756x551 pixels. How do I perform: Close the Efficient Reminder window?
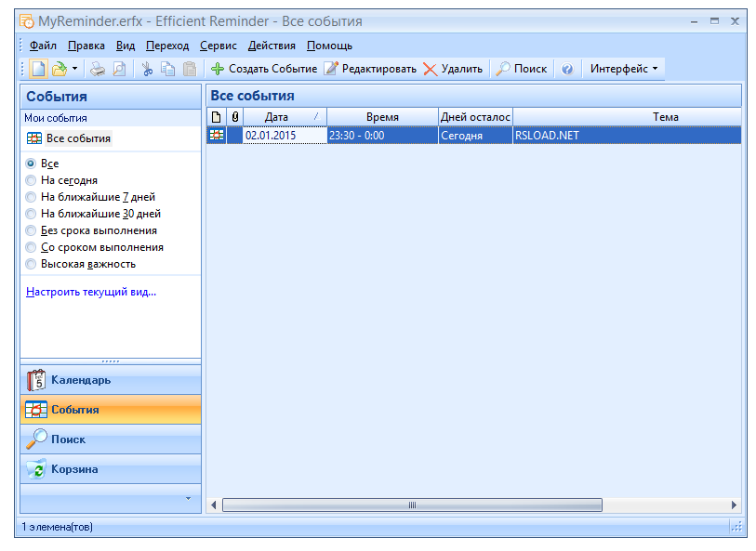coord(735,21)
